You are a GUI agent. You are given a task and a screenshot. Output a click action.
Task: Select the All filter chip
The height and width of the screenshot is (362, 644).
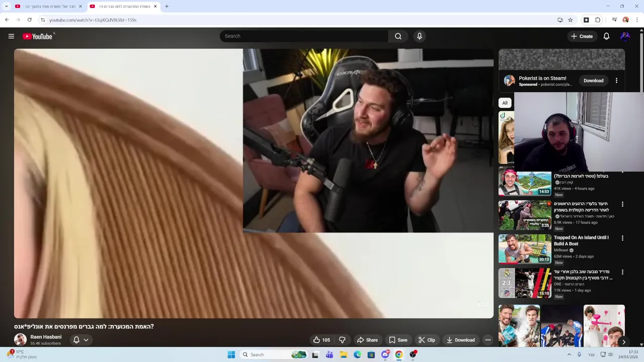pyautogui.click(x=505, y=103)
